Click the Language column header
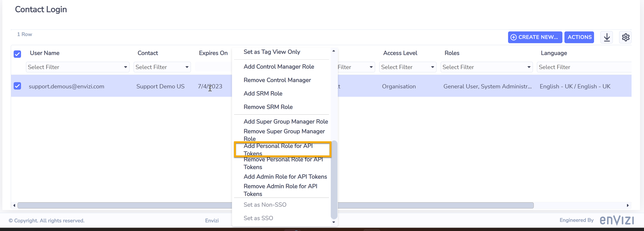Screen dimensions: 644x231 [554, 53]
